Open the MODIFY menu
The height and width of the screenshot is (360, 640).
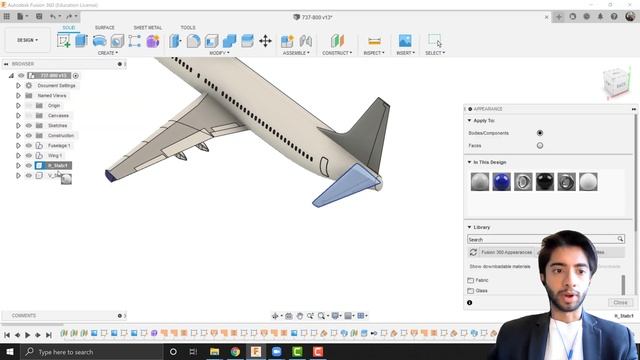tap(219, 53)
